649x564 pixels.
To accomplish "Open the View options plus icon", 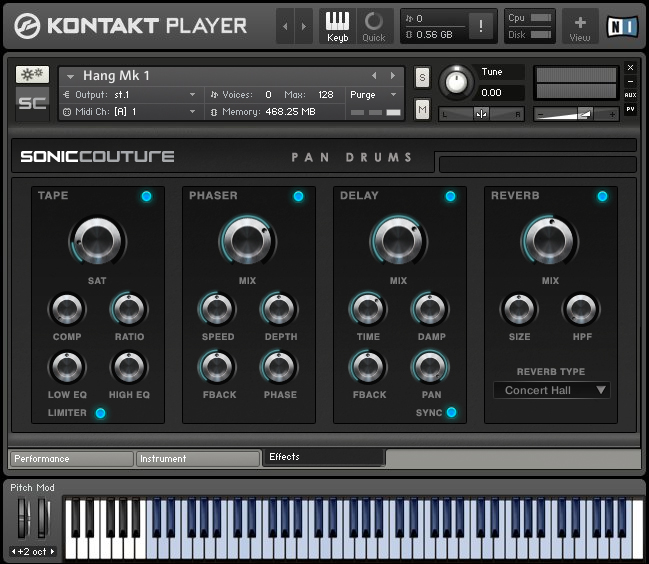I will coord(579,28).
